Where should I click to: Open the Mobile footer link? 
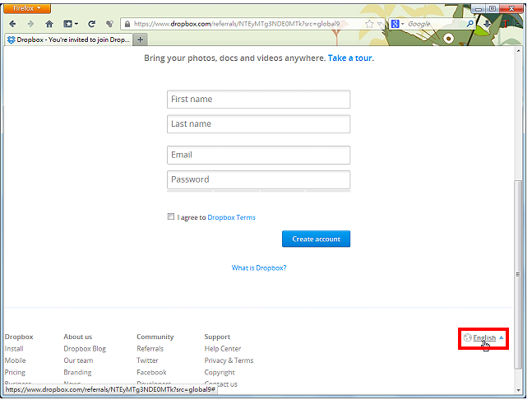coord(16,360)
